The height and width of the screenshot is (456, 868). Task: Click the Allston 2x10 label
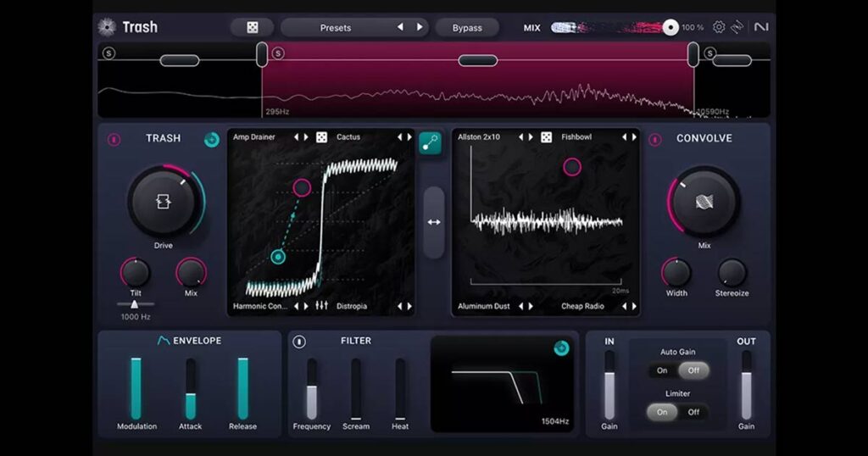(x=479, y=137)
